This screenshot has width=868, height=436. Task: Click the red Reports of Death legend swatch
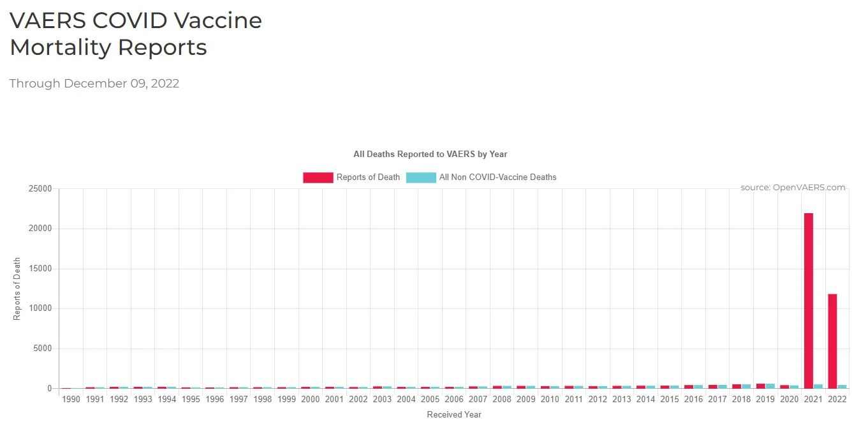click(x=318, y=177)
